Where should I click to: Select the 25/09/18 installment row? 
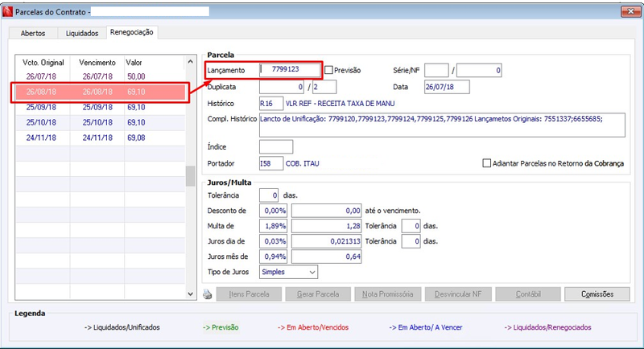pyautogui.click(x=100, y=107)
